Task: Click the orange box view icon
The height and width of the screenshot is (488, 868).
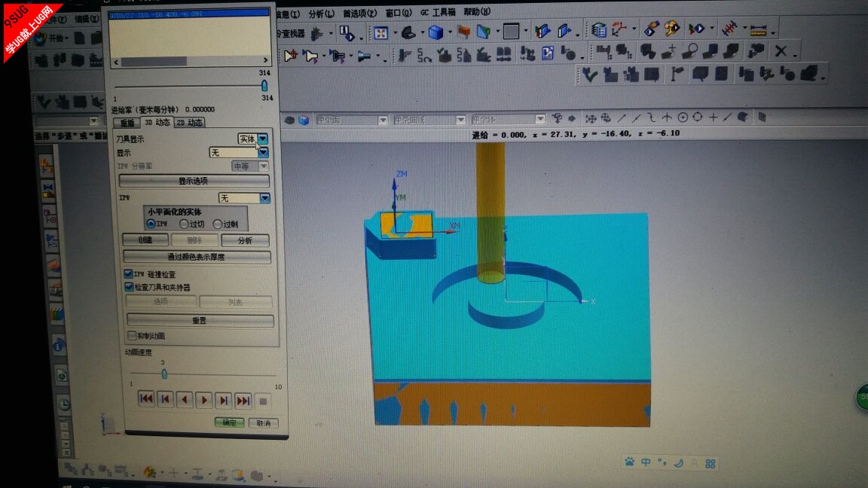Action: tap(463, 32)
